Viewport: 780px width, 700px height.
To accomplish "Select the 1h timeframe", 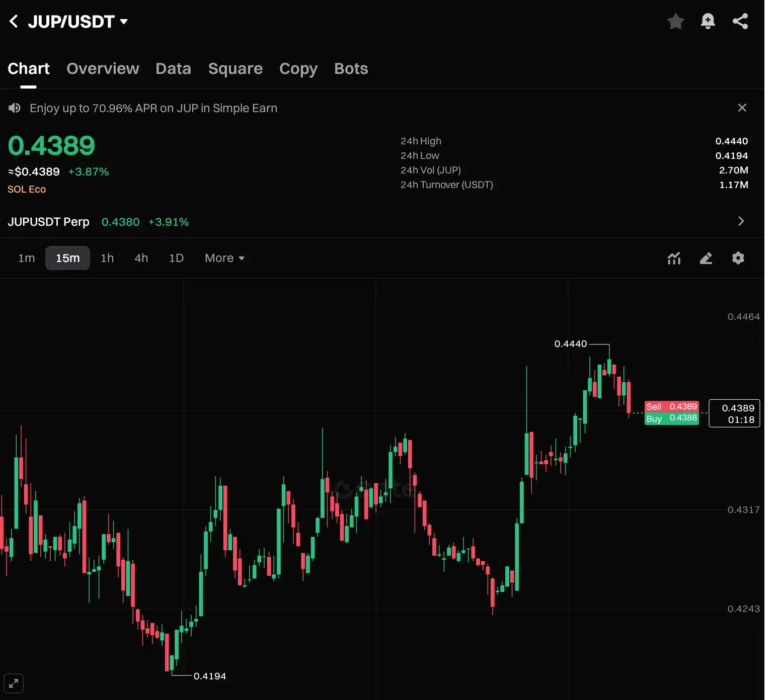I will (x=107, y=258).
